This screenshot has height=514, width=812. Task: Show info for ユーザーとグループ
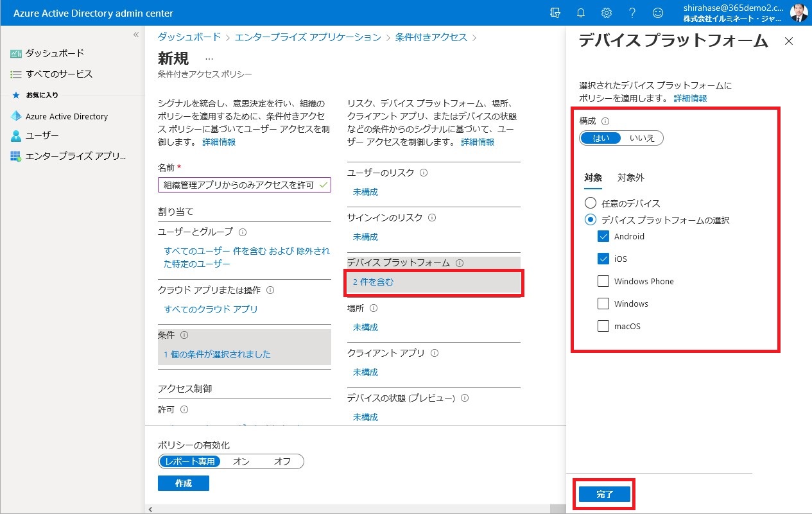coord(243,232)
